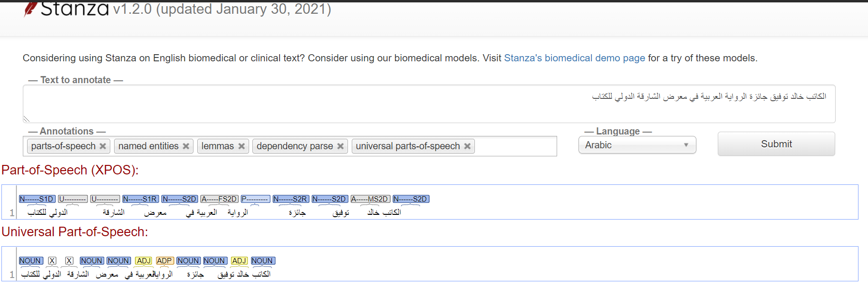
Task: Remove the lemmas annotation tag
Action: click(241, 146)
